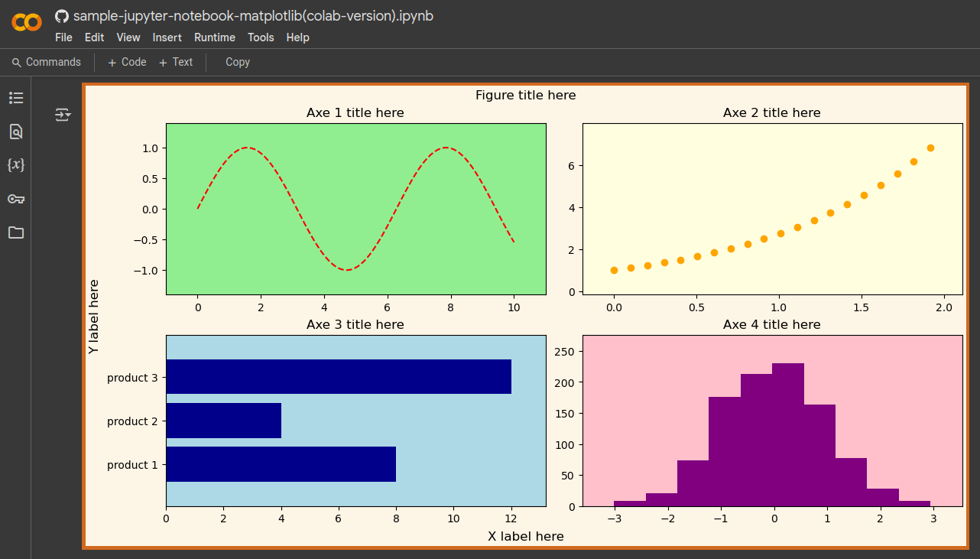This screenshot has height=559, width=980.
Task: Open the Secrets key sidebar icon
Action: pos(16,199)
